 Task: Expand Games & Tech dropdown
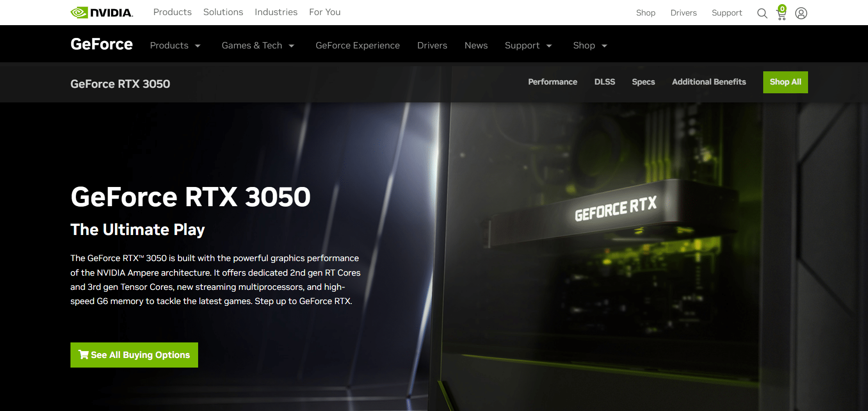[x=258, y=45]
